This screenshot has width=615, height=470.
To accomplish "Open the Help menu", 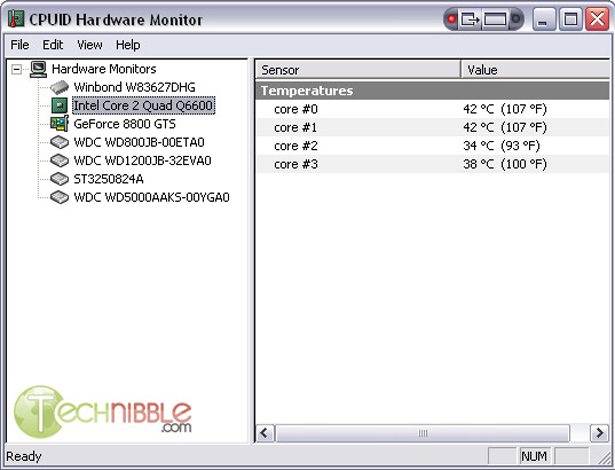I will pos(128,45).
